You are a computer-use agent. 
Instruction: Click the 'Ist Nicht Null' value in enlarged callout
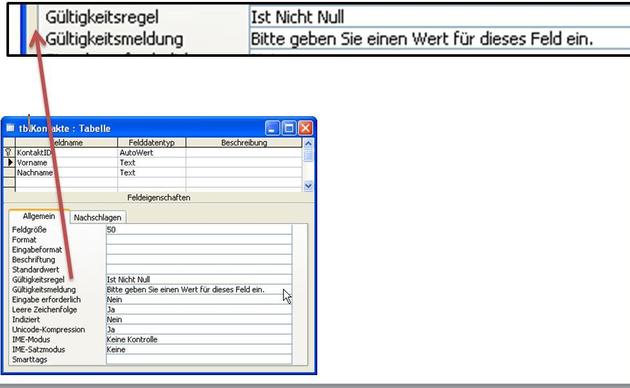click(297, 17)
